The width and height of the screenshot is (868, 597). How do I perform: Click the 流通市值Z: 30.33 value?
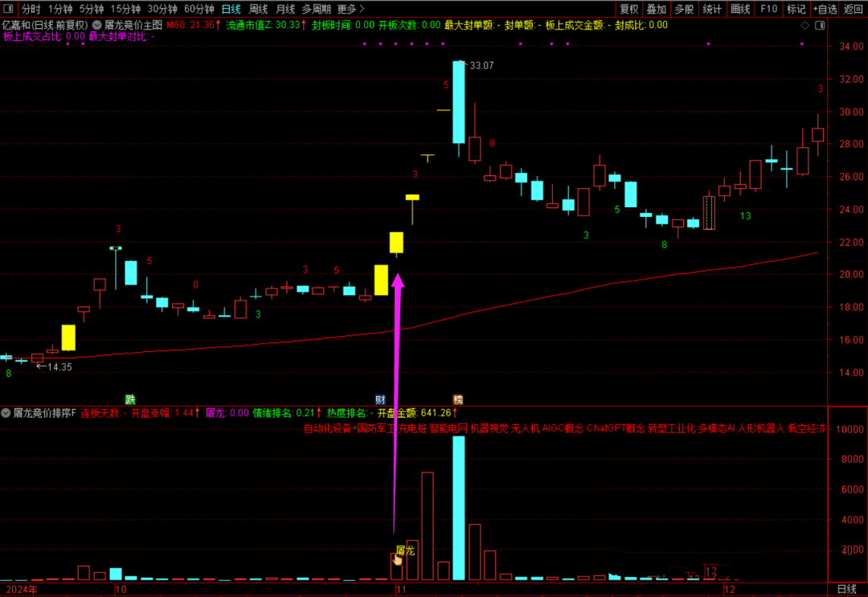pos(266,25)
